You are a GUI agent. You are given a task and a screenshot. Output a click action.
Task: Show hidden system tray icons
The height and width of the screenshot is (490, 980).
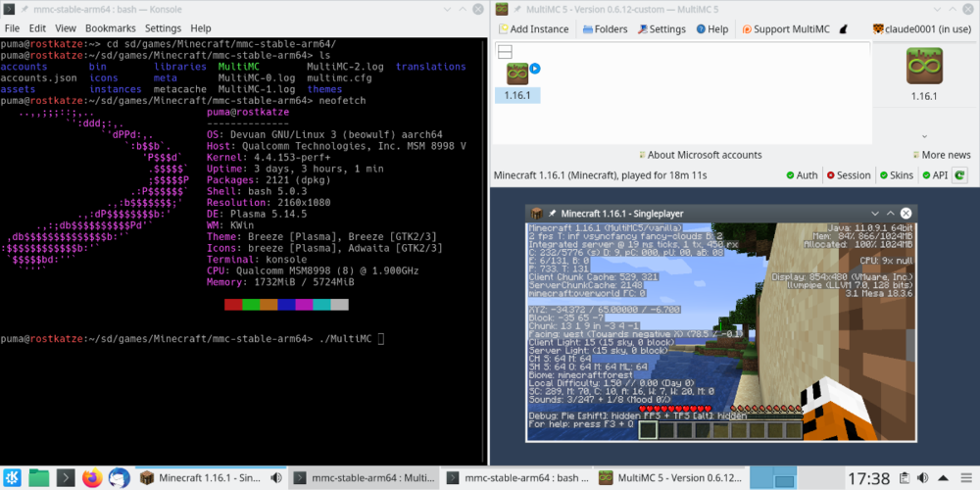(x=941, y=478)
